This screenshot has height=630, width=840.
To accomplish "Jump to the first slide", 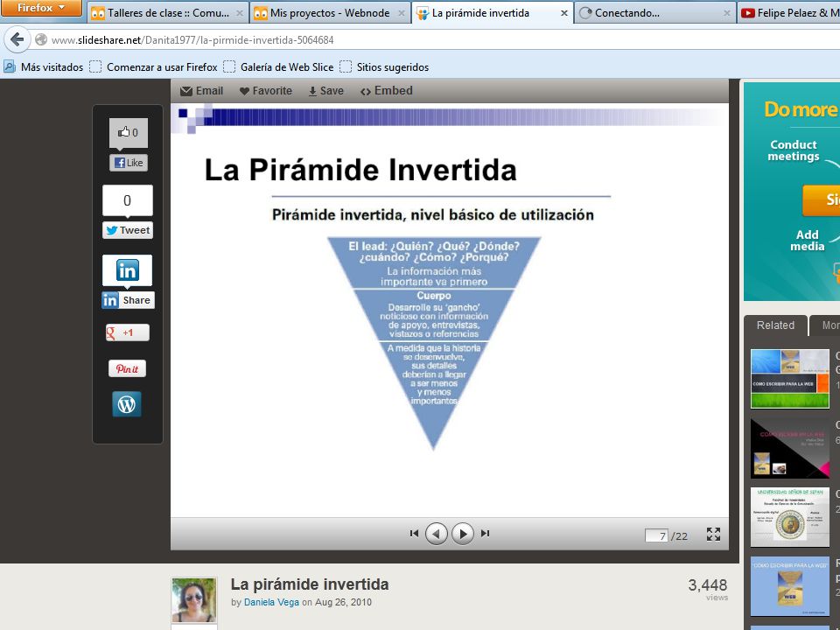I will pos(414,534).
